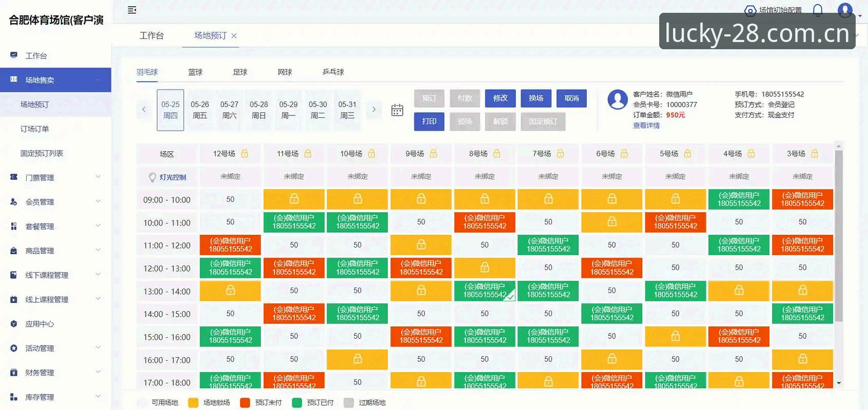This screenshot has width=868, height=410.
Task: Toggle lock icon on 8号场 header
Action: click(x=497, y=153)
